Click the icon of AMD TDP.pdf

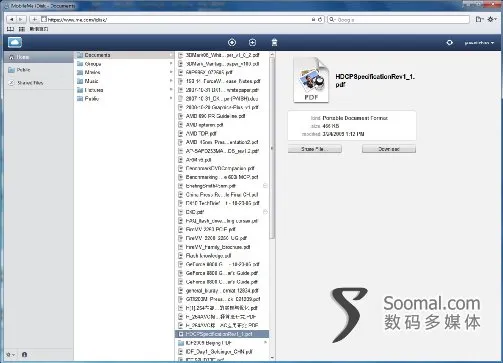[181, 134]
